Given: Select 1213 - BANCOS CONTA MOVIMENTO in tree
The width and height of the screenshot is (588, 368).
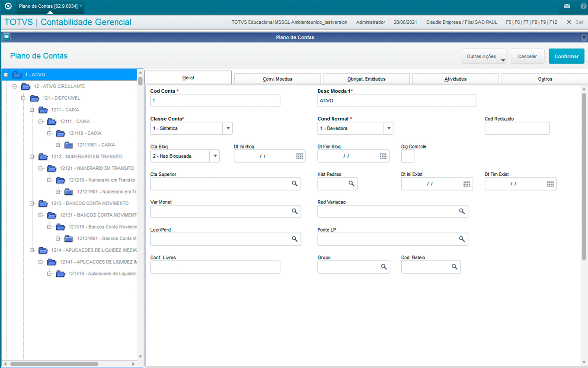Looking at the screenshot, I should coord(89,203).
